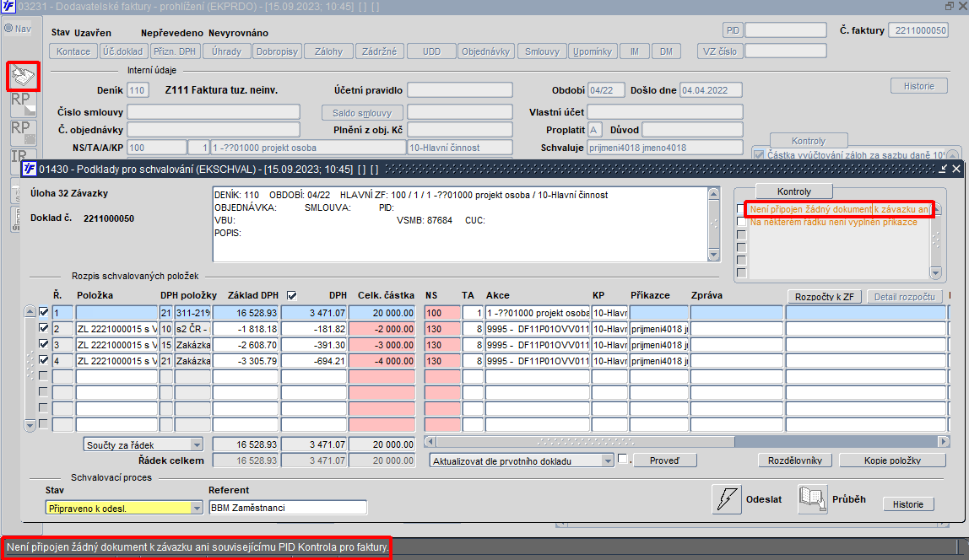
Task: Toggle the checkbox in the DPH column header
Action: [292, 295]
